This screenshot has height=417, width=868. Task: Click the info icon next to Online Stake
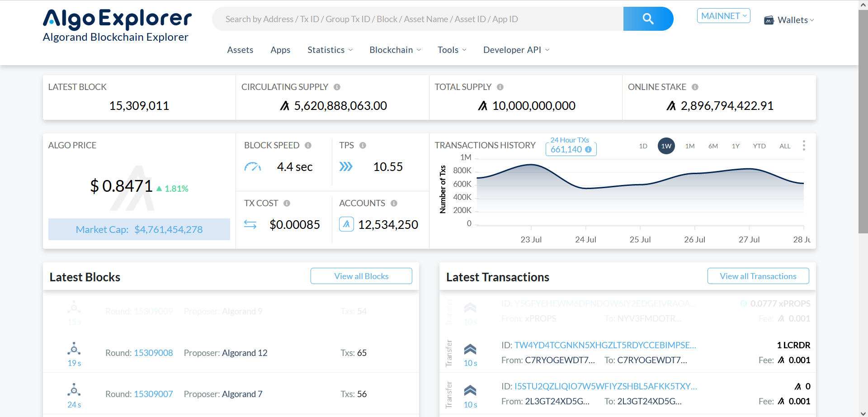pyautogui.click(x=695, y=87)
